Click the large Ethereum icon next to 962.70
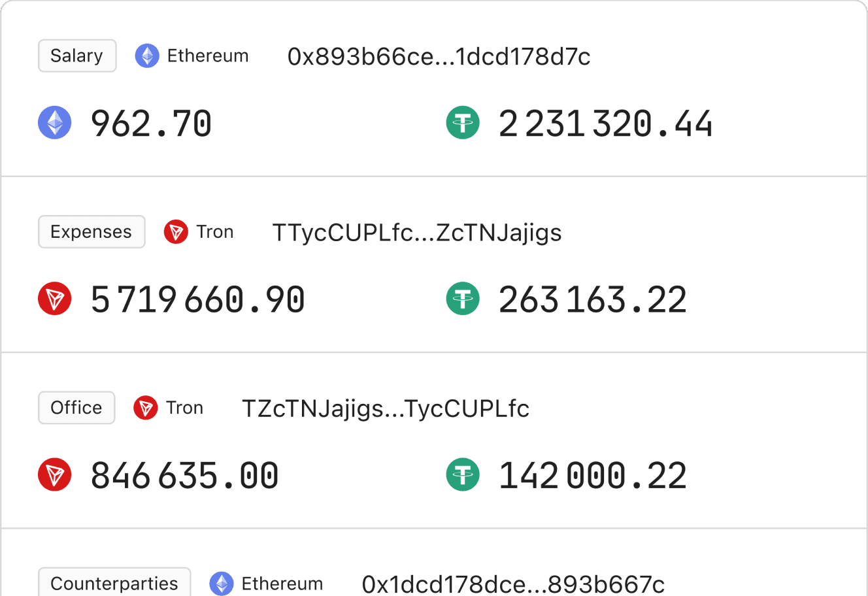The width and height of the screenshot is (868, 596). [55, 123]
